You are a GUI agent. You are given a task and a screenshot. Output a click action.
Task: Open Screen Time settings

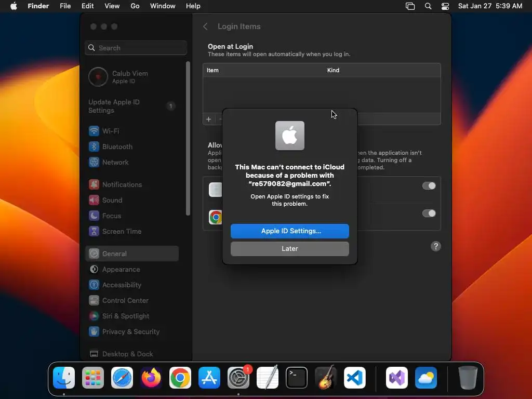pos(131,231)
